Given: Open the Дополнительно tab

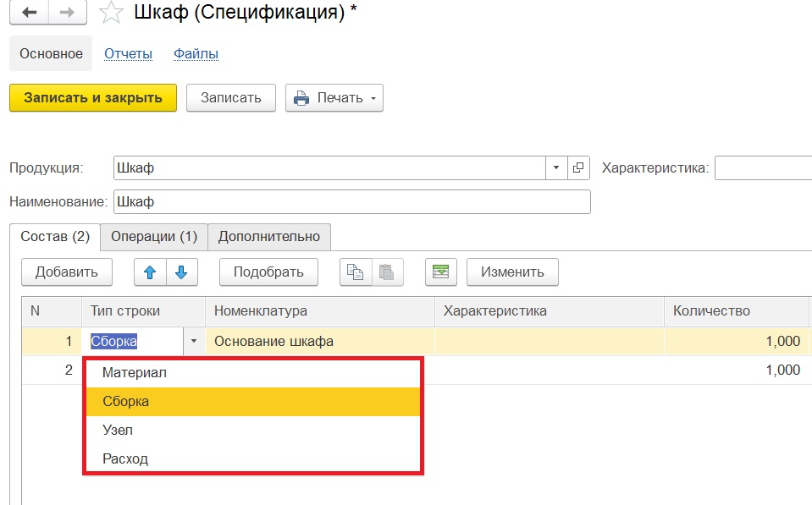Looking at the screenshot, I should (268, 237).
